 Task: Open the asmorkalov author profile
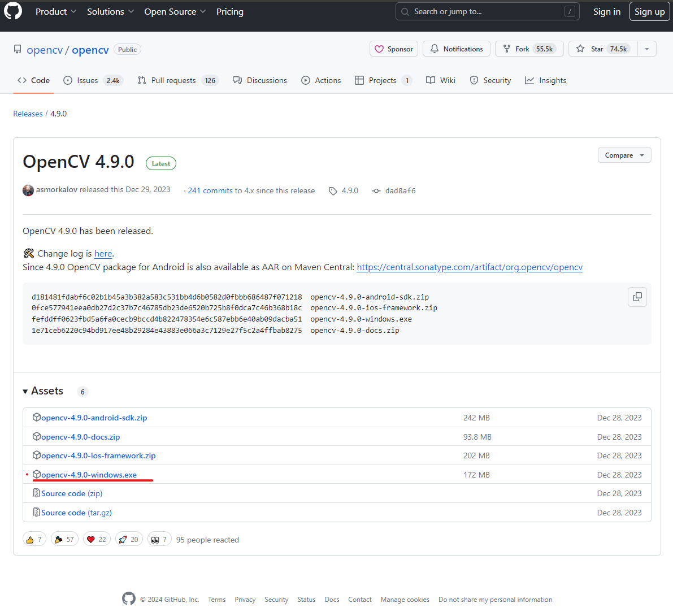(x=57, y=190)
